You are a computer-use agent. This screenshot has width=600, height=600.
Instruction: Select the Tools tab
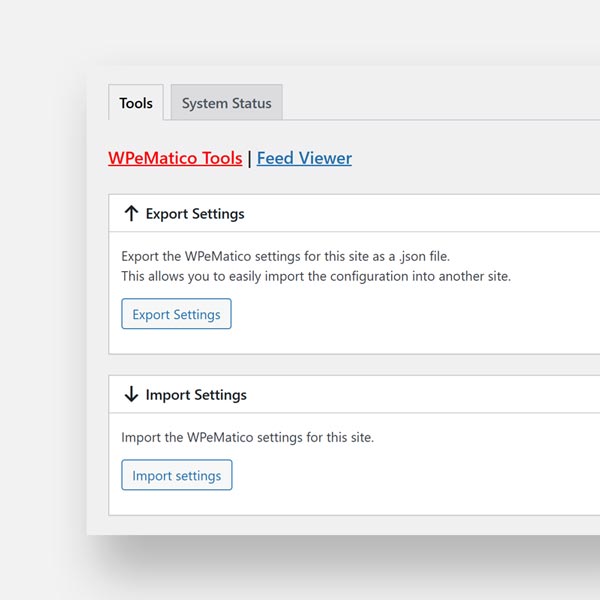coord(136,103)
